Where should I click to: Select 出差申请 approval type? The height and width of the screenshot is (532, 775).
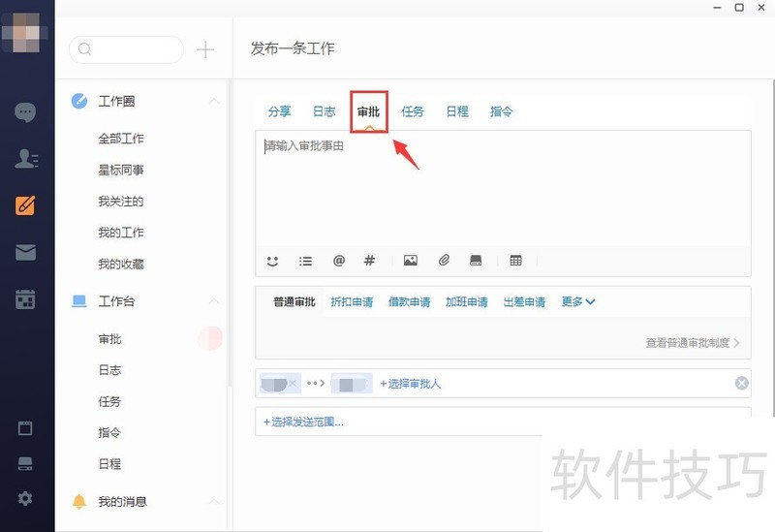[x=524, y=301]
